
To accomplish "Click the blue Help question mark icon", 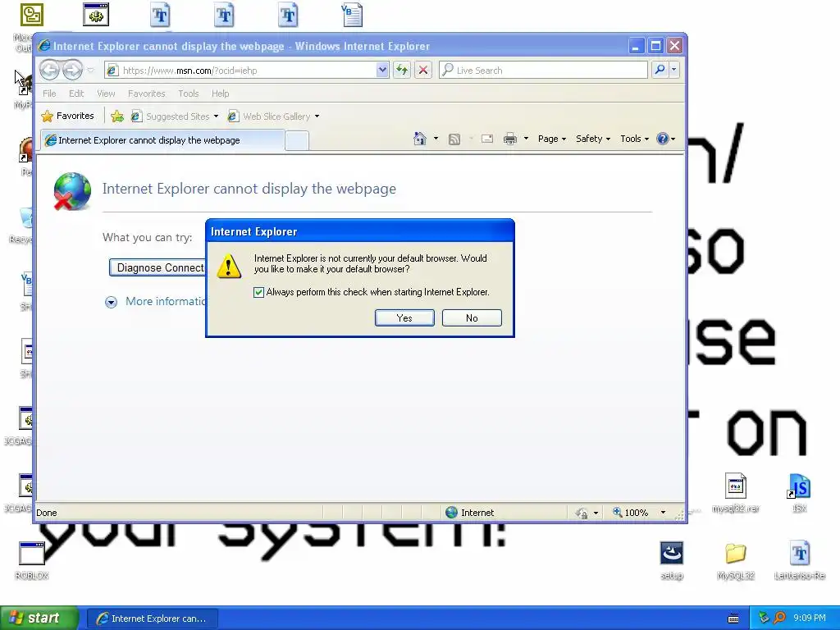I will coord(663,139).
